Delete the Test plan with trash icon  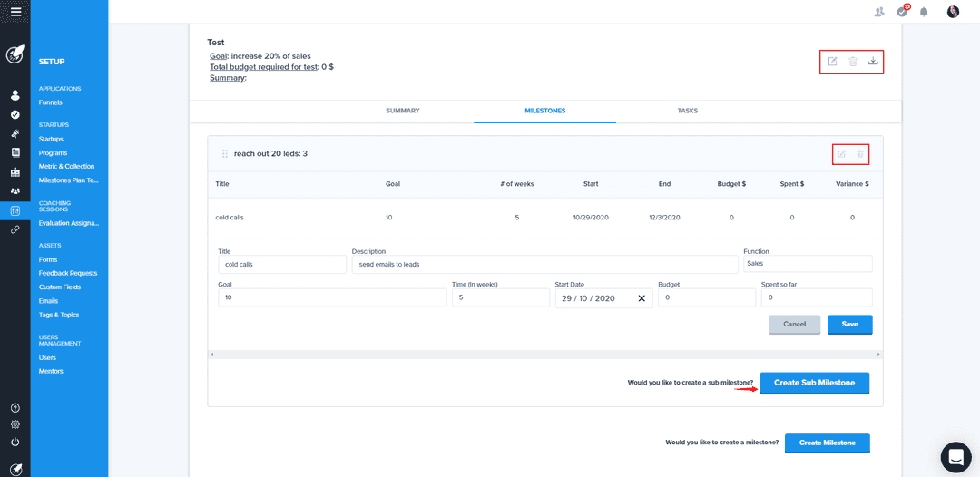point(853,62)
